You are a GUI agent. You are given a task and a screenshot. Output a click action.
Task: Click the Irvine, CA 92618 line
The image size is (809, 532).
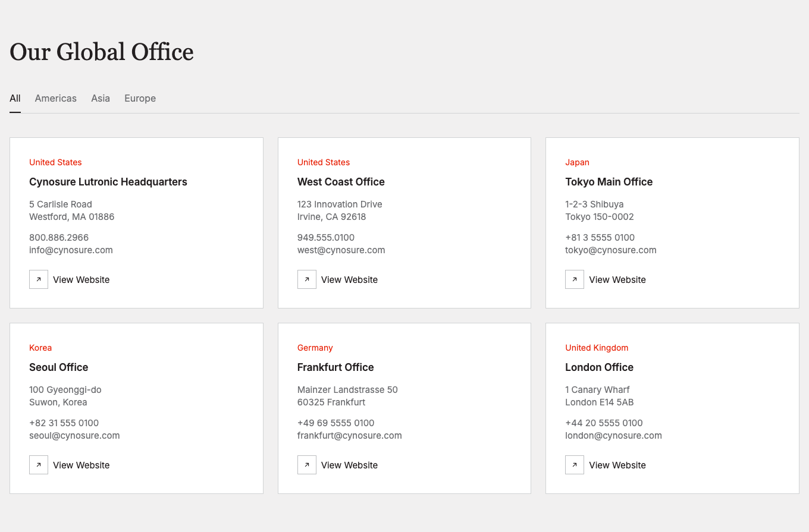click(x=332, y=217)
